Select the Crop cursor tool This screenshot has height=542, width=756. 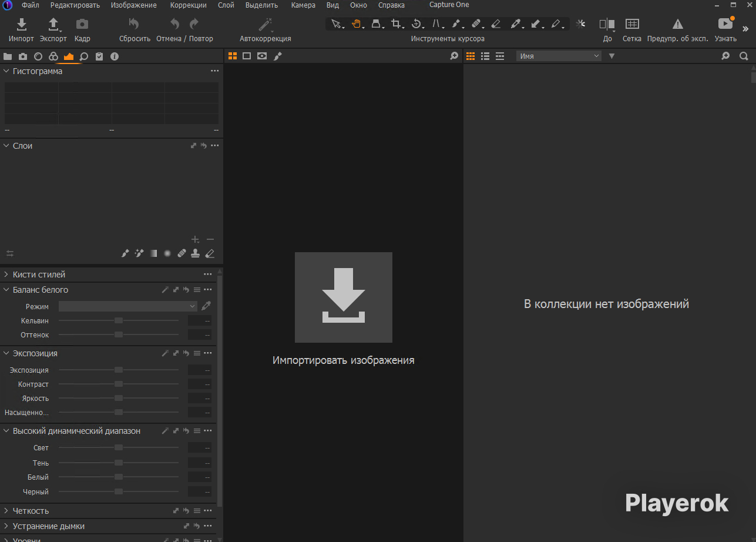coord(397,24)
